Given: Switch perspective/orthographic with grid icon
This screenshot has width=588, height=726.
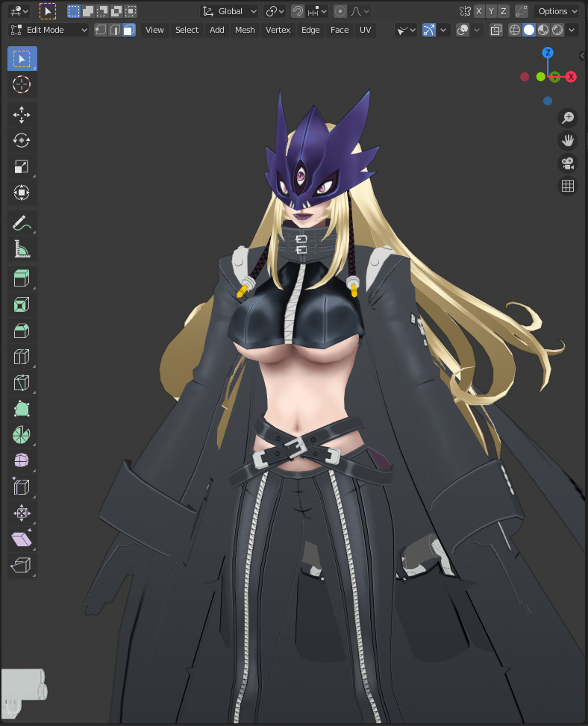Looking at the screenshot, I should click(x=568, y=186).
